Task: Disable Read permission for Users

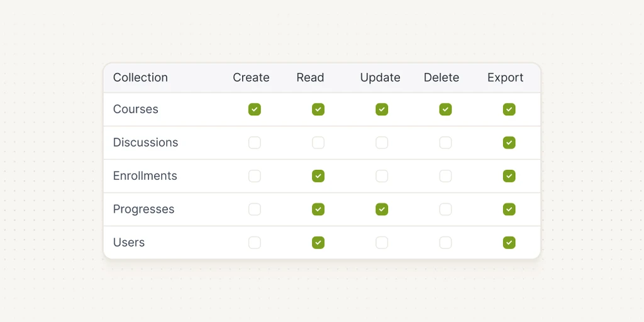Action: tap(318, 242)
